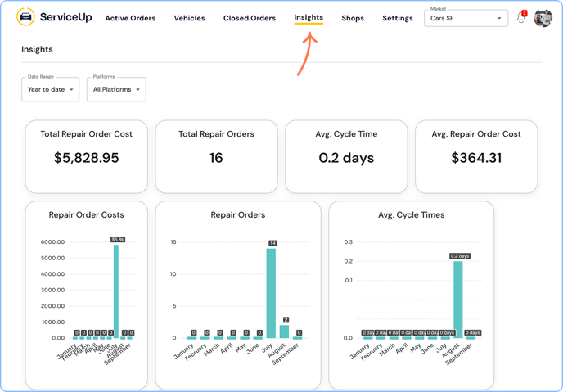
Task: Switch to the Vehicles tab
Action: (189, 18)
